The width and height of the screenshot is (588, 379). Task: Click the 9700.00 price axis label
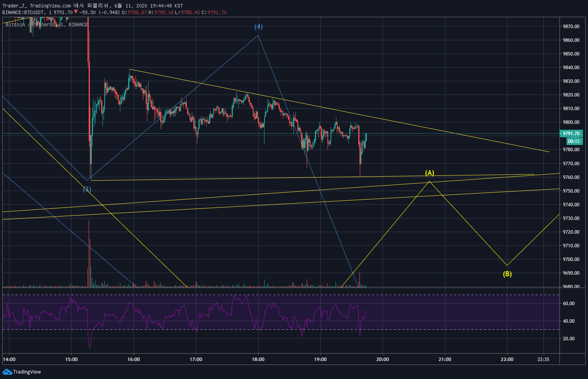coord(571,259)
